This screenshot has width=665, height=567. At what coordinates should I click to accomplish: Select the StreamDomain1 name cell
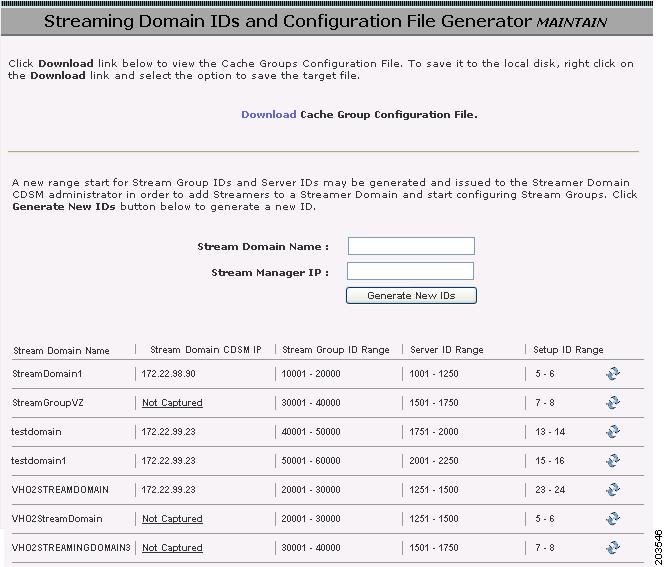(x=47, y=374)
